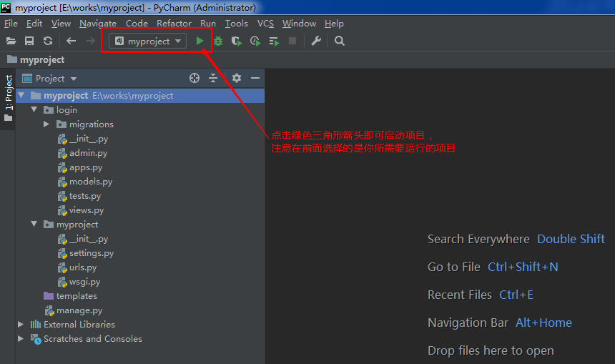
Task: Click the Search Everywhere magnifier icon
Action: pyautogui.click(x=340, y=41)
